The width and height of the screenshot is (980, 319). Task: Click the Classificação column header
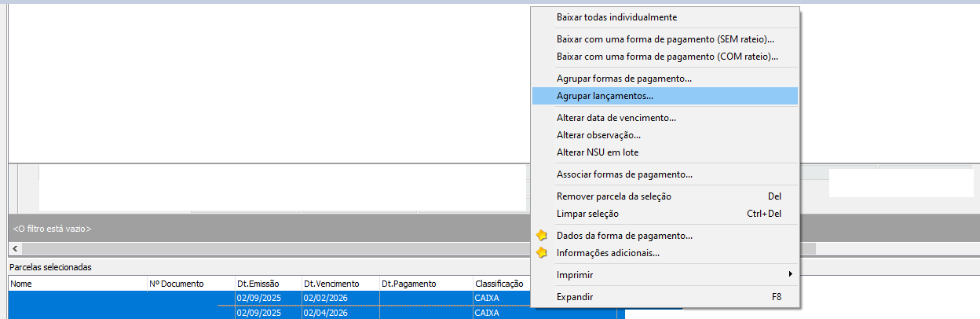pyautogui.click(x=499, y=284)
